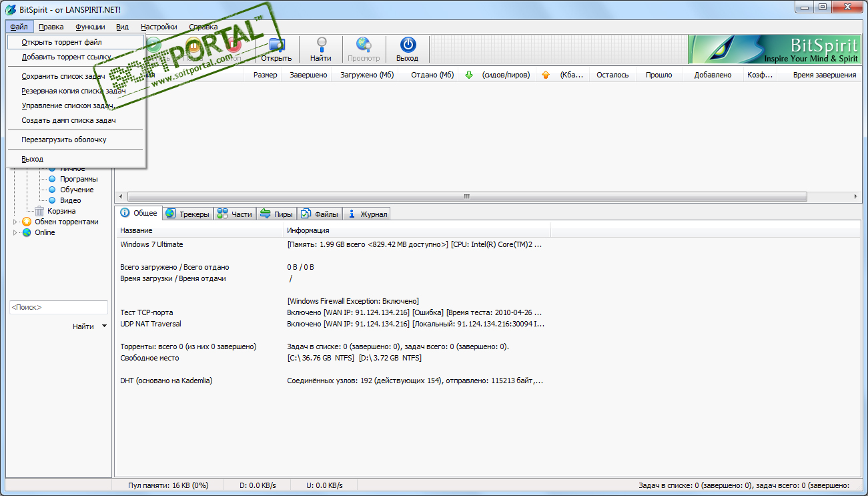The image size is (868, 496).
Task: Sort by the Завершено column header
Action: click(x=308, y=75)
